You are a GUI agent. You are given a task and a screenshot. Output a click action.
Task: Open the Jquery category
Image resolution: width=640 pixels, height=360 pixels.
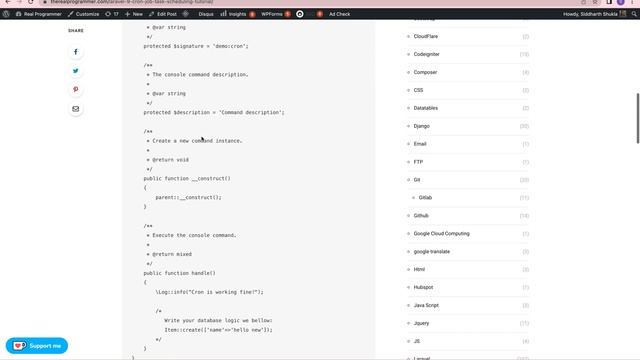(421, 323)
